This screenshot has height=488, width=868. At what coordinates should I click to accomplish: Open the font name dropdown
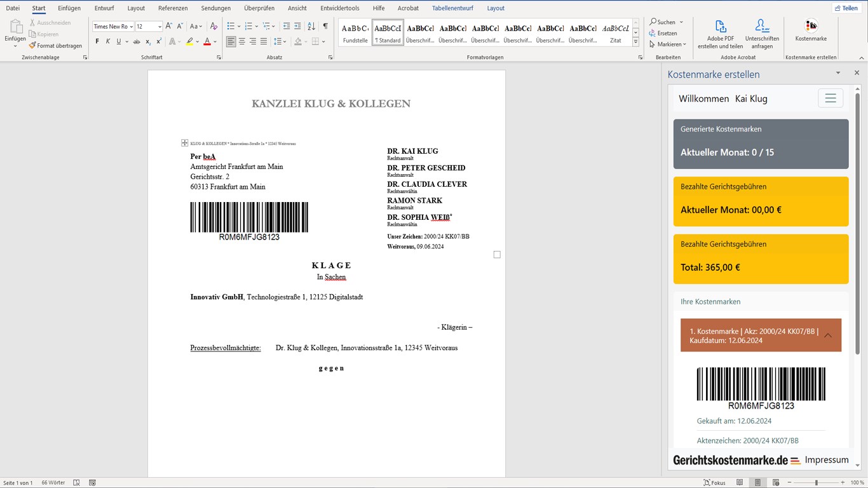tap(132, 27)
